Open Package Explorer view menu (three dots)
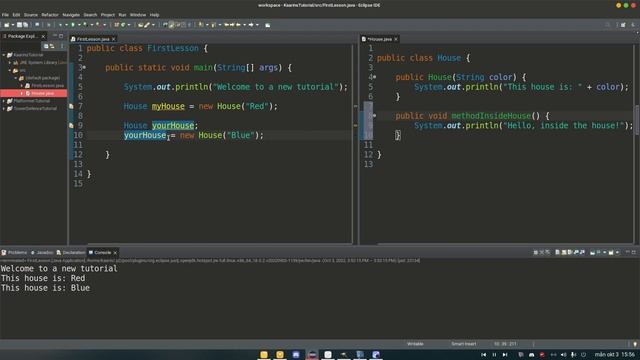Viewport: 640px width, 360px height. [62, 46]
